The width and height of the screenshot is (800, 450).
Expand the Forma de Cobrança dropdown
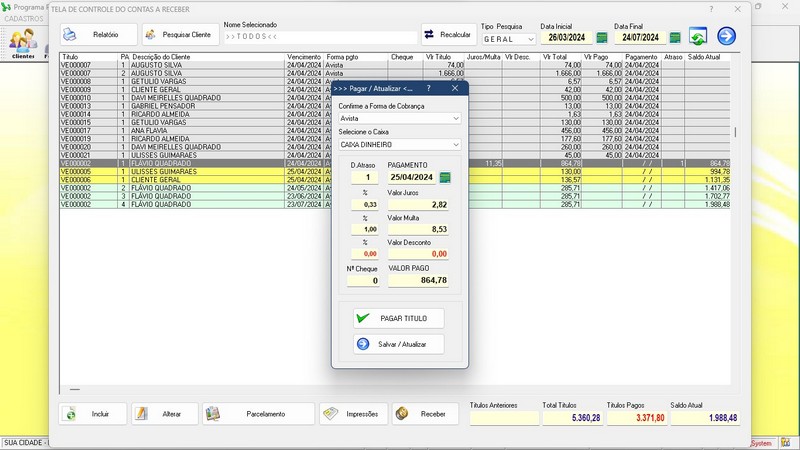click(456, 118)
